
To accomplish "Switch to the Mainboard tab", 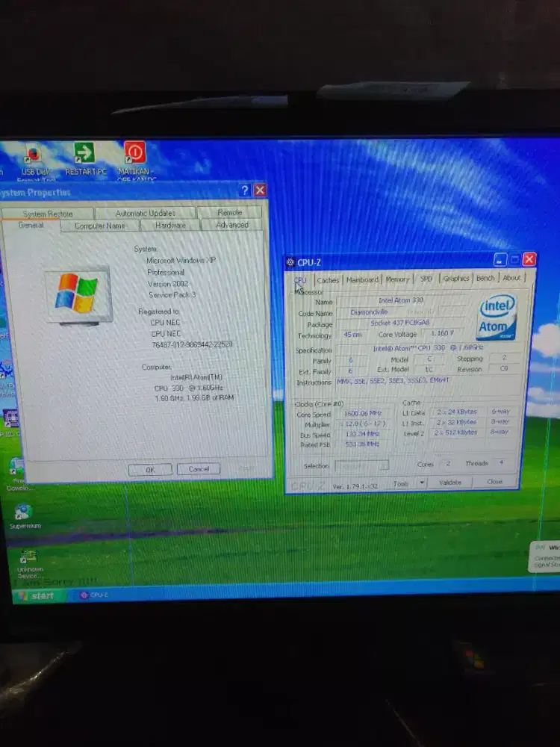I will tap(362, 279).
